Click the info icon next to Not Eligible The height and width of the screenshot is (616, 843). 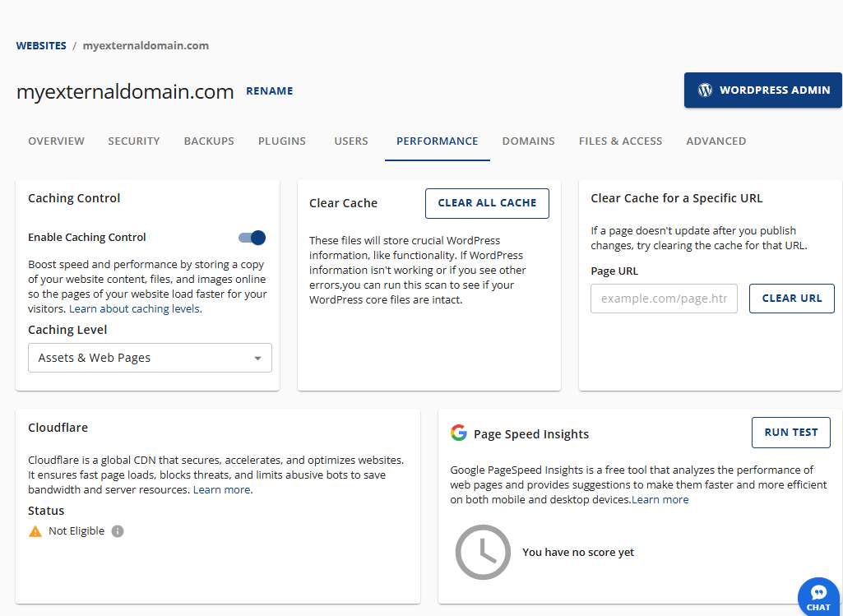click(117, 530)
